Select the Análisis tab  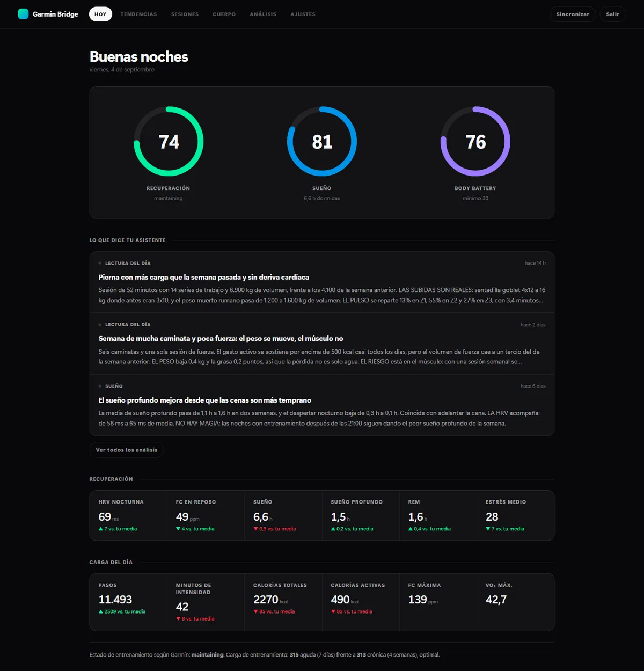coord(263,14)
